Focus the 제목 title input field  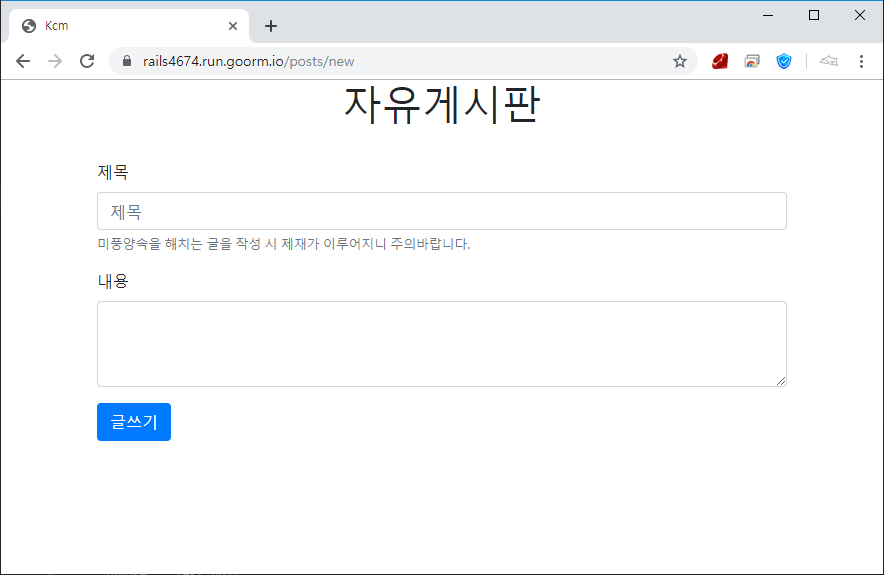(x=441, y=211)
